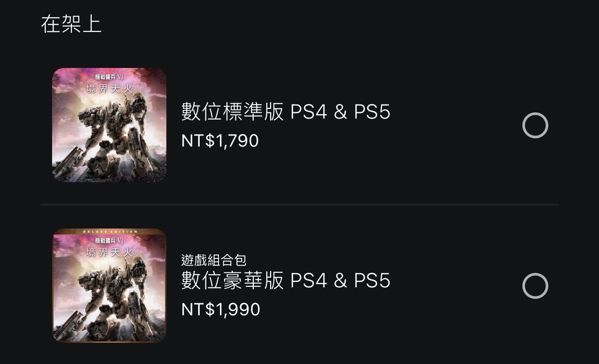Click the divider line between editions

click(299, 205)
